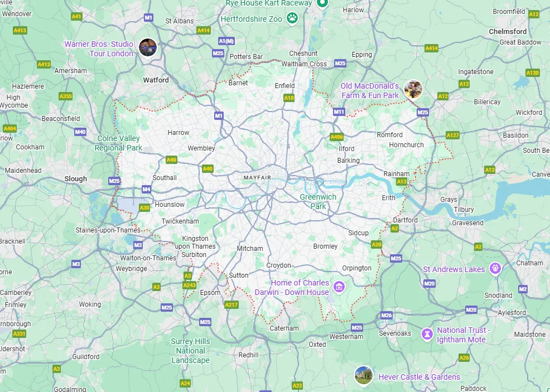The image size is (550, 392).
Task: Click the Hertfordshire Zoo paw icon
Action: tap(292, 17)
